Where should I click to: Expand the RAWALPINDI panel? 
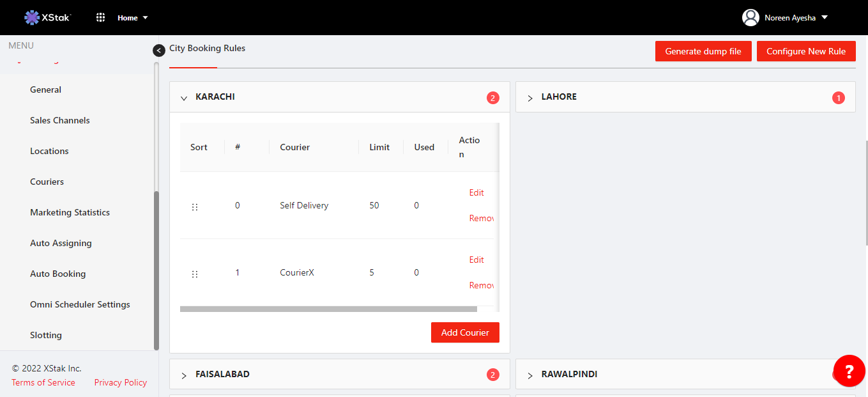click(530, 375)
